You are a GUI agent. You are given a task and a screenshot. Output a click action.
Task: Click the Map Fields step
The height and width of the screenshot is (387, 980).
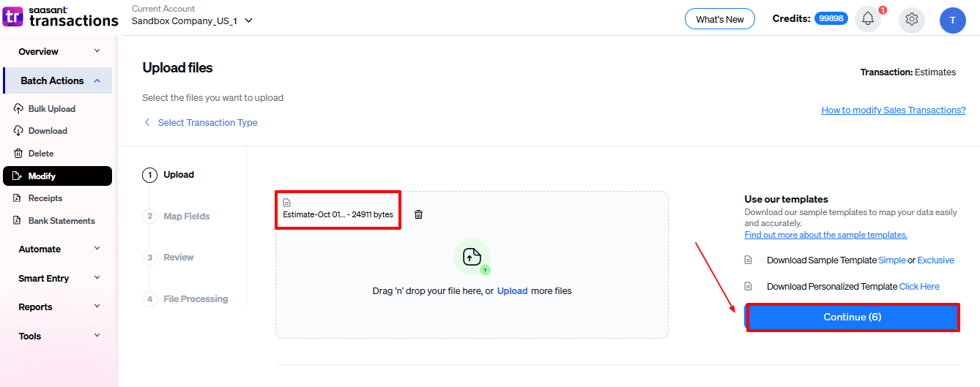(x=186, y=217)
